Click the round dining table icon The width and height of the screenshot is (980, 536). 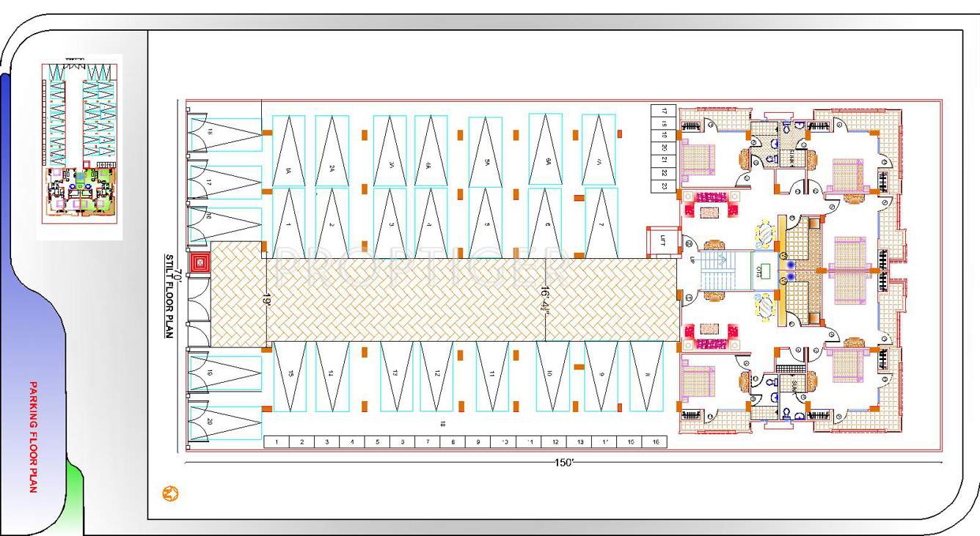[x=765, y=233]
